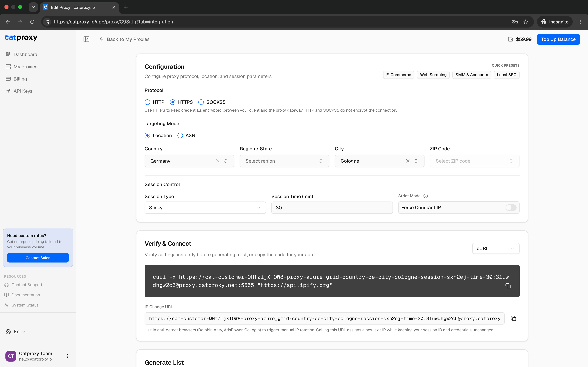Go to Billing in sidebar
This screenshot has height=367, width=588.
[x=20, y=79]
